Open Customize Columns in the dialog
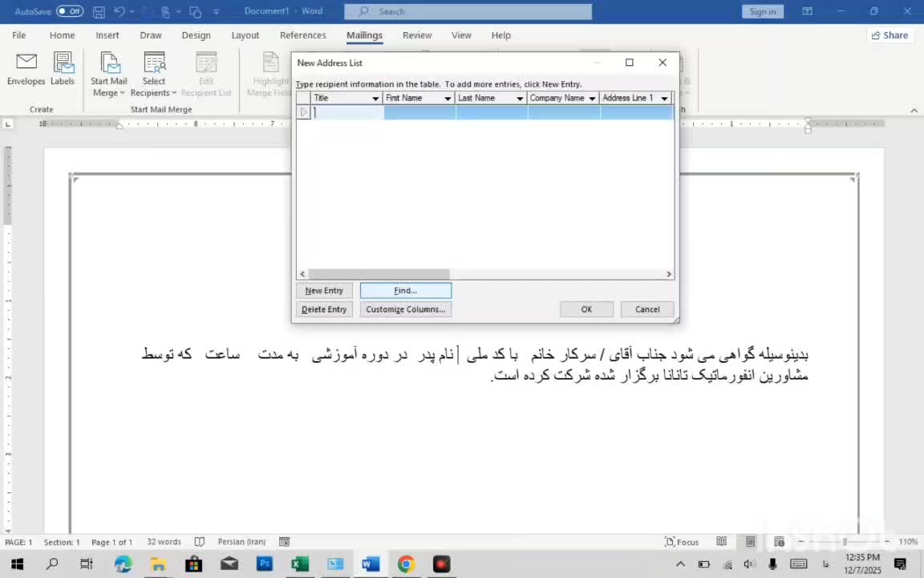Image resolution: width=924 pixels, height=578 pixels. click(x=405, y=309)
